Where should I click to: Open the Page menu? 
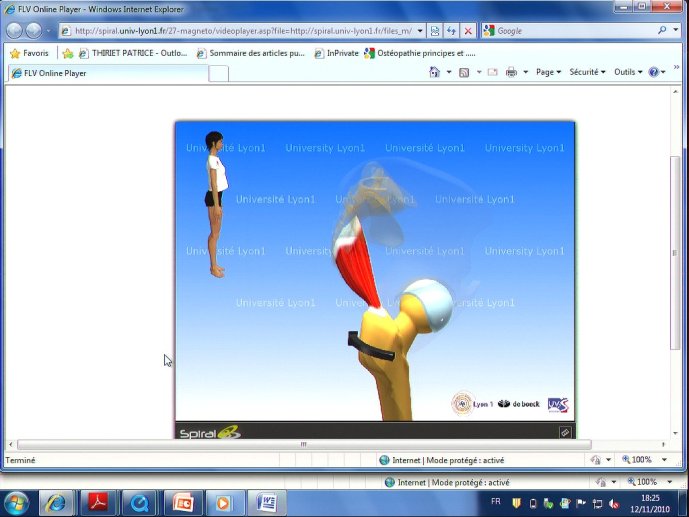(548, 72)
